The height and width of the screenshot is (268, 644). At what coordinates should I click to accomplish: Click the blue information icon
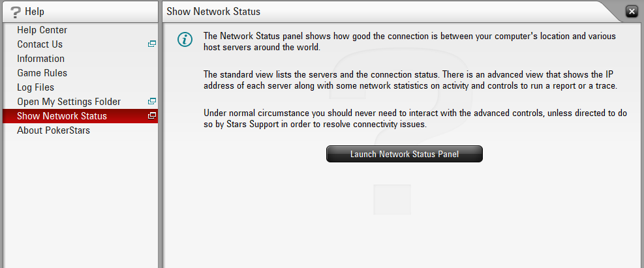185,39
